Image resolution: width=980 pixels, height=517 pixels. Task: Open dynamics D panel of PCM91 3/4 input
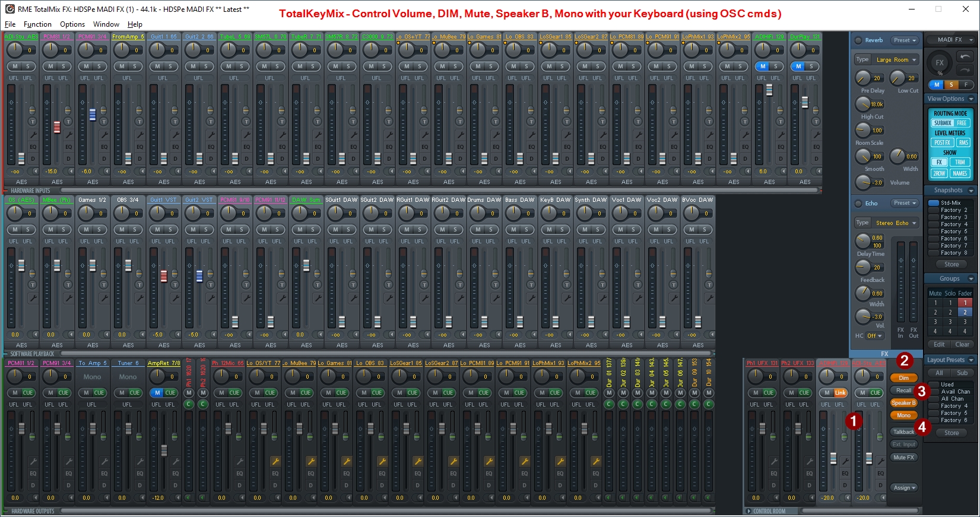[104, 158]
